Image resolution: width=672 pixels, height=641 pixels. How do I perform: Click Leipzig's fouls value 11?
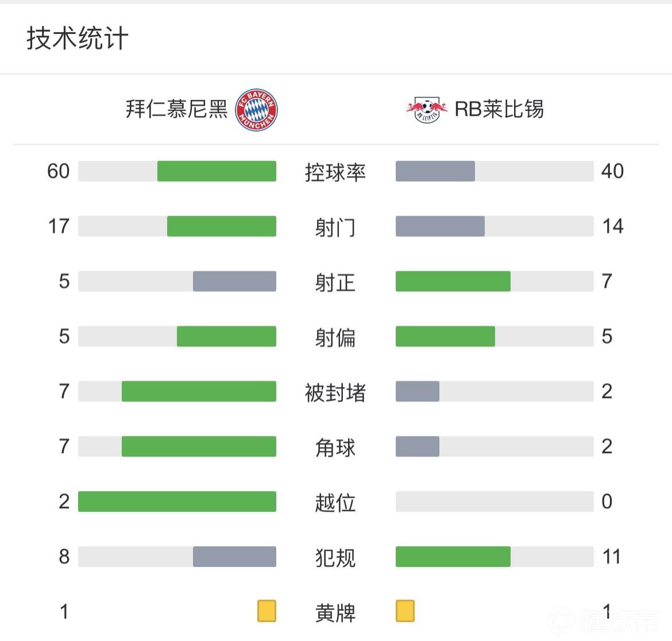[612, 557]
